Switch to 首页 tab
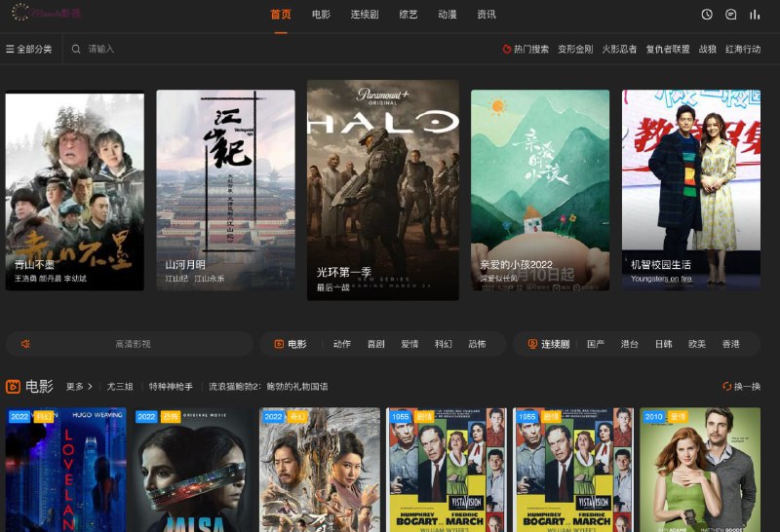This screenshot has width=780, height=532. click(281, 15)
